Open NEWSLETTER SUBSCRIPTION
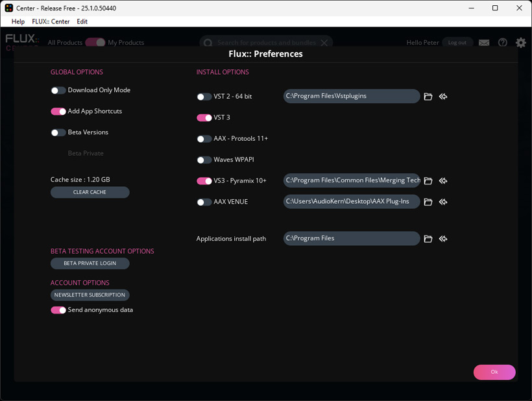 click(90, 295)
